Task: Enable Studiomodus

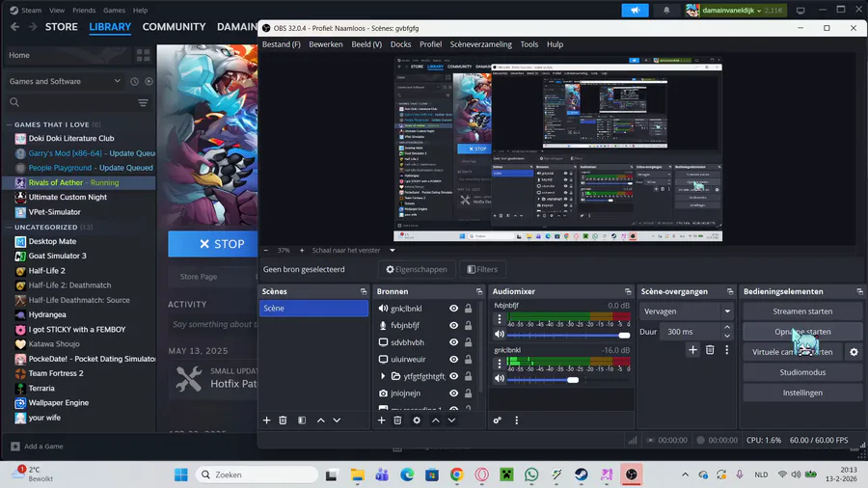Action: (x=802, y=372)
